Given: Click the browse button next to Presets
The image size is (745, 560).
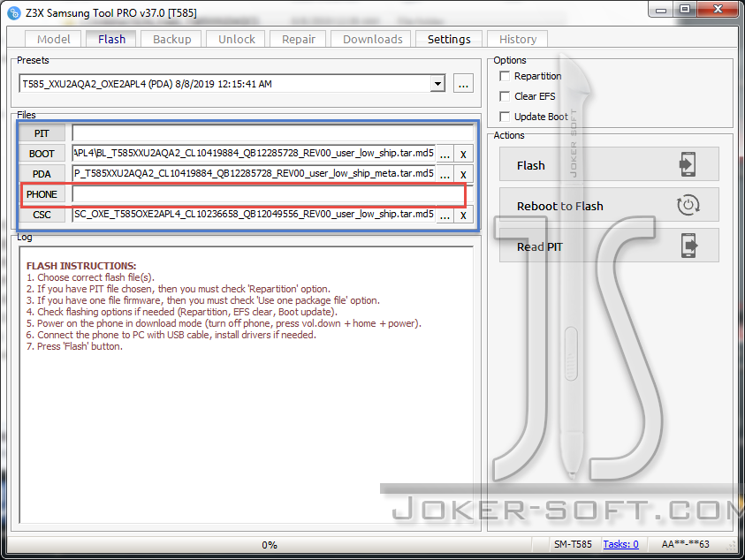Looking at the screenshot, I should (463, 84).
